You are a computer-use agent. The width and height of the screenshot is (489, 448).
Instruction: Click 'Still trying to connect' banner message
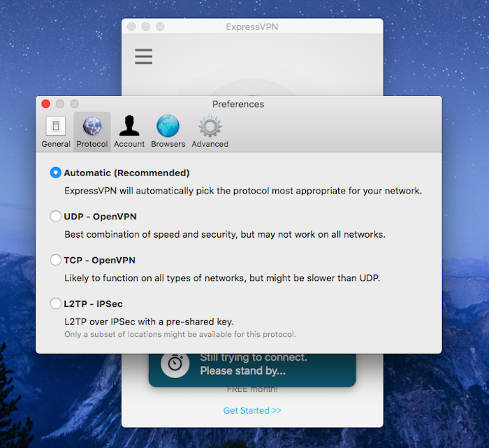click(254, 364)
